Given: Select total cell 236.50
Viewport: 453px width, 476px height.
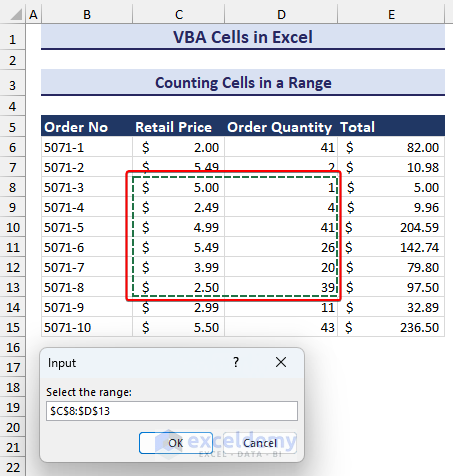Looking at the screenshot, I should pyautogui.click(x=391, y=327).
